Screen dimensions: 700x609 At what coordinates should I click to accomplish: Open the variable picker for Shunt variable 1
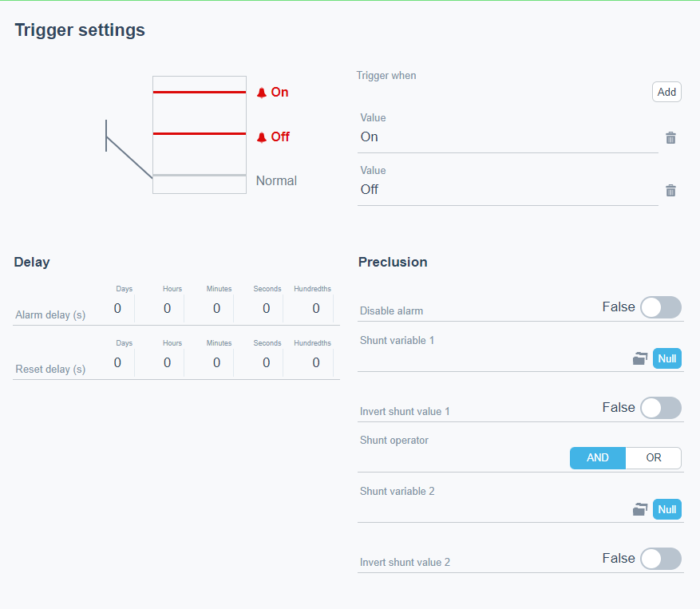[640, 358]
